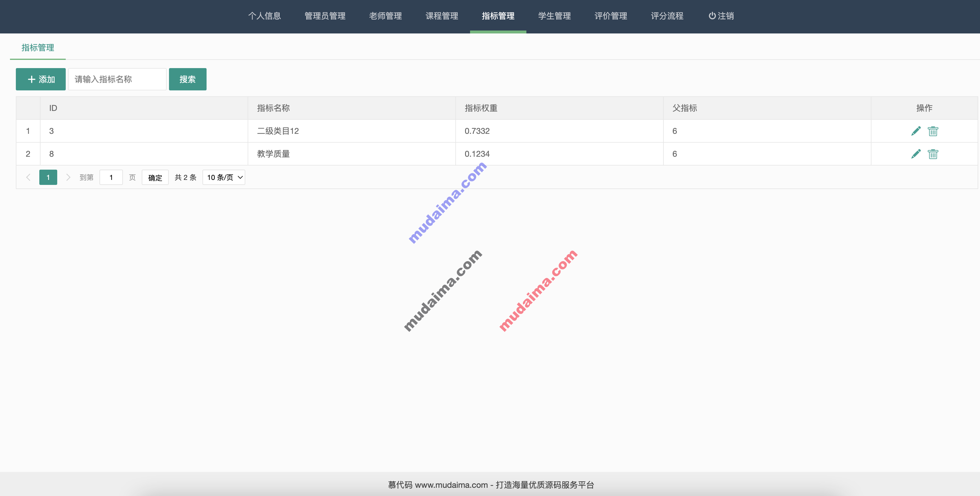The width and height of the screenshot is (980, 496).
Task: Click the 确定 confirm page jump button
Action: click(155, 177)
